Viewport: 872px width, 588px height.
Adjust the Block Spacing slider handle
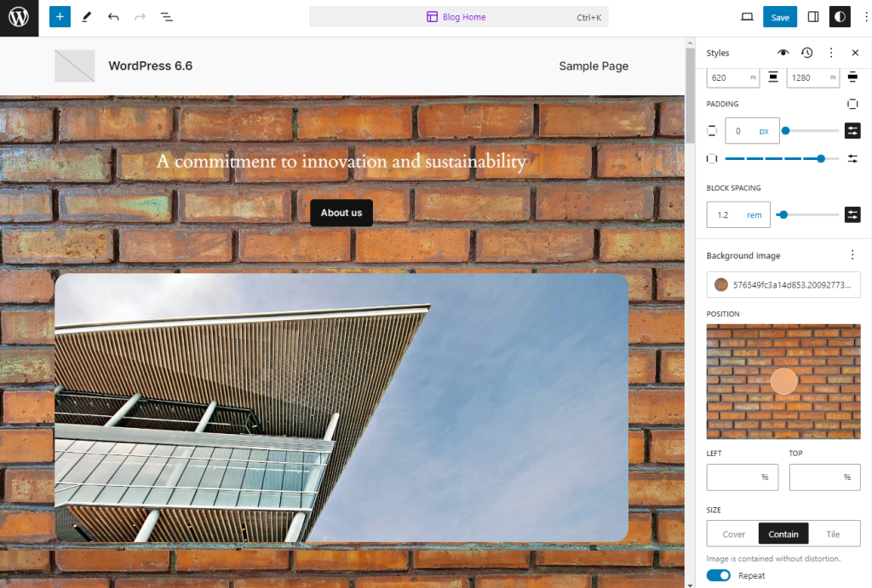pos(783,214)
